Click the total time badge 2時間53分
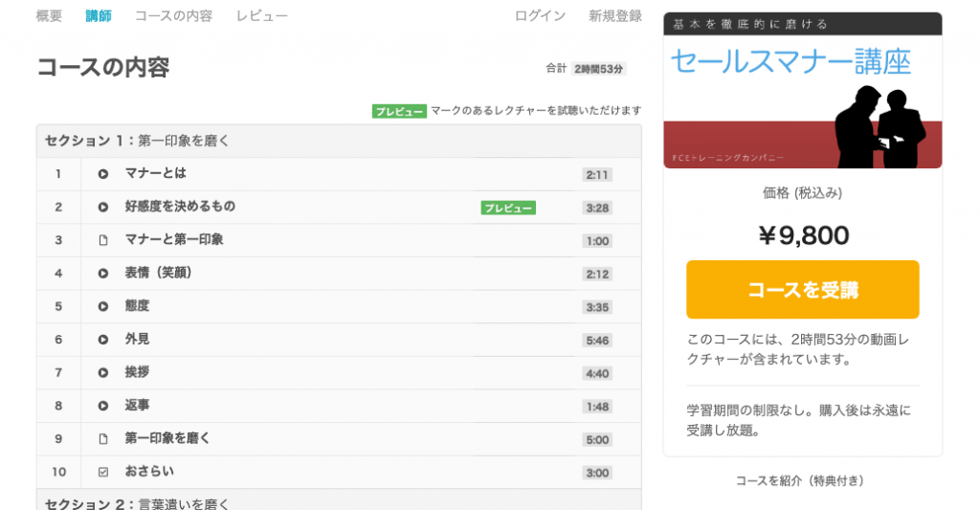This screenshot has height=510, width=980. tap(599, 70)
